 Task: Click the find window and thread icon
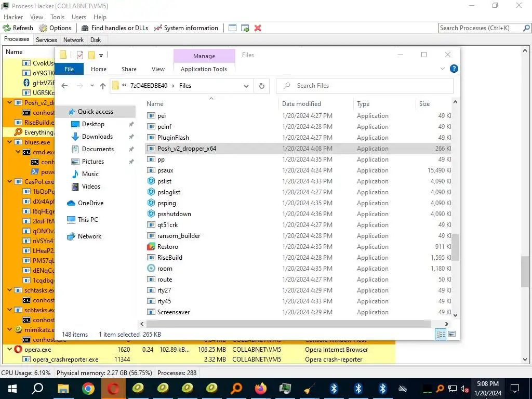(x=245, y=28)
